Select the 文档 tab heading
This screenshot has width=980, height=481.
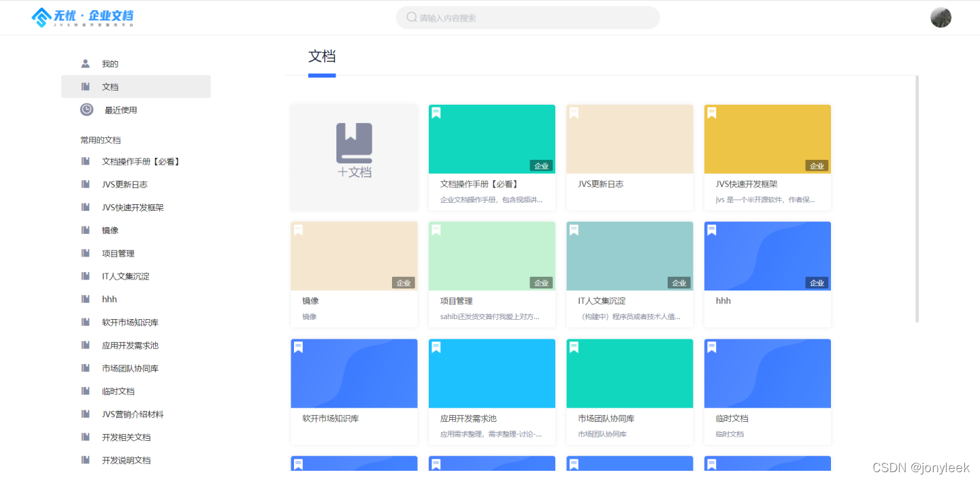322,56
